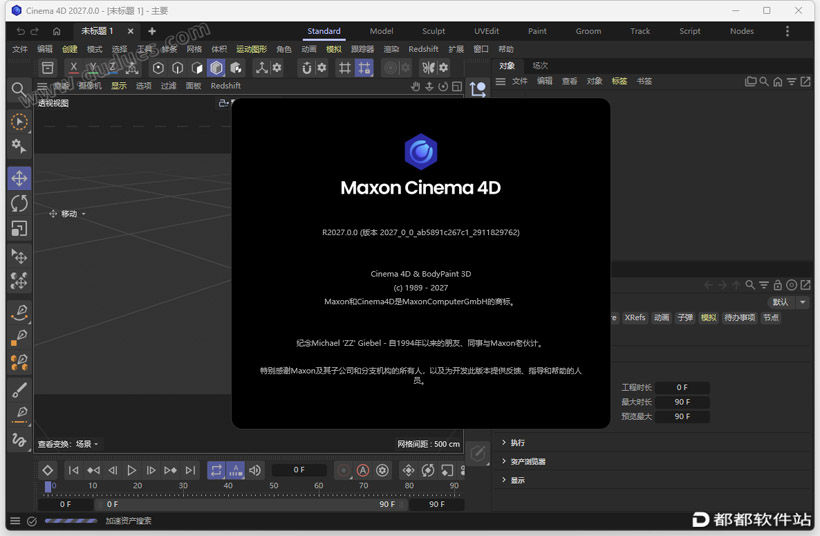Image resolution: width=820 pixels, height=536 pixels.
Task: Open the 创建 menu
Action: 70,49
